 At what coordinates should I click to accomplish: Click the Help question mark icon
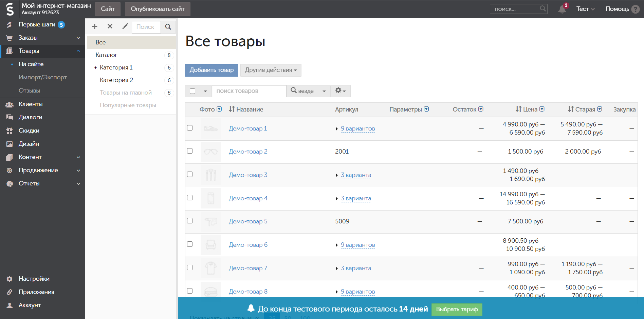point(635,9)
